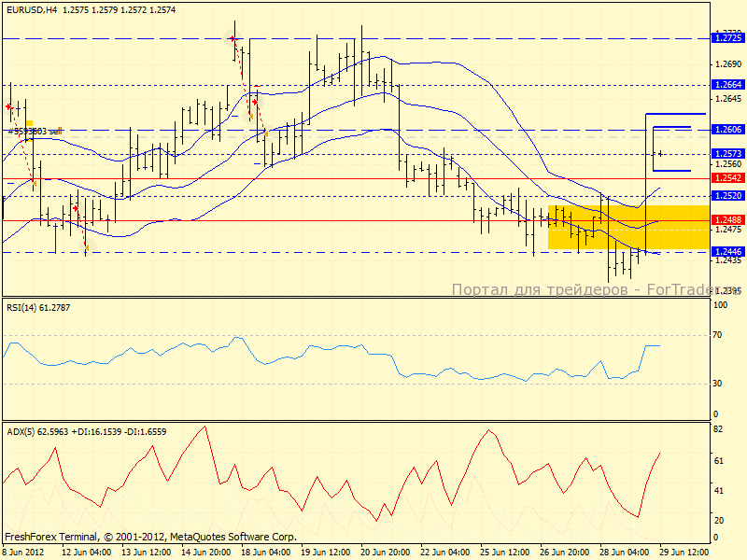747x560 pixels.
Task: Click the 20 Jun 20:00 time label
Action: [385, 553]
